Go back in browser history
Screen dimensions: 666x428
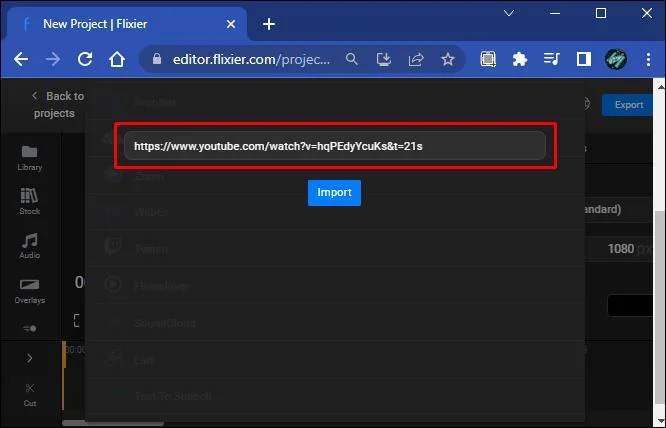[x=21, y=59]
